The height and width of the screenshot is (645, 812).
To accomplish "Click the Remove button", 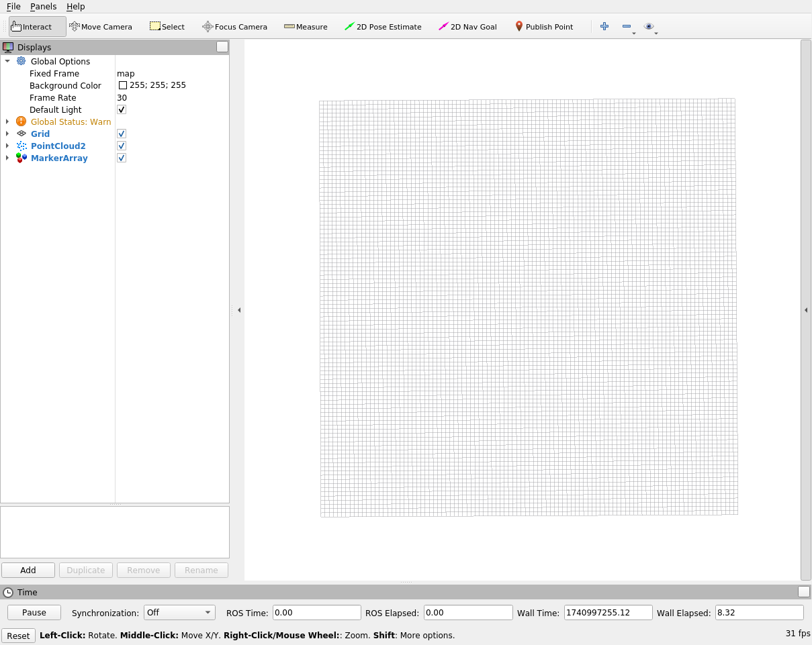I will click(144, 570).
